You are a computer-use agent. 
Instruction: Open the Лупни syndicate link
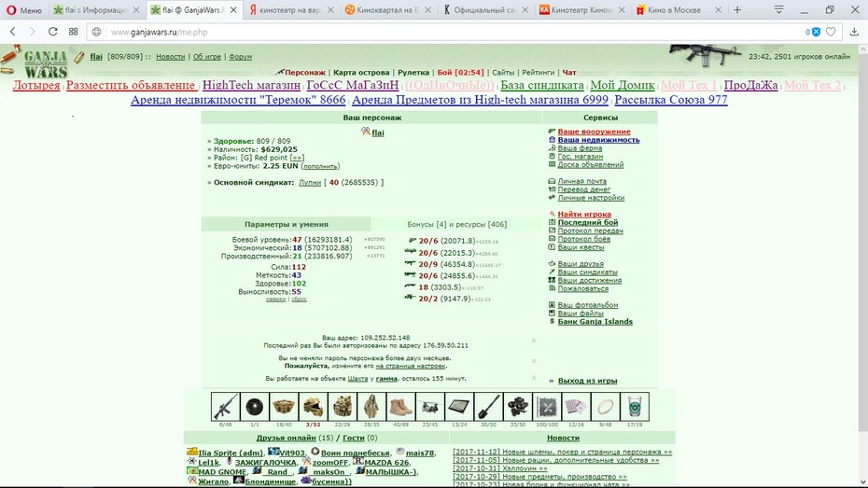pyautogui.click(x=310, y=182)
